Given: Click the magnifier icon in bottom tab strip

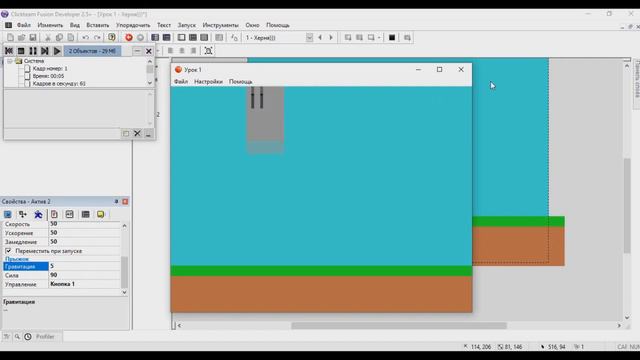Looking at the screenshot, I should [x=17, y=337].
